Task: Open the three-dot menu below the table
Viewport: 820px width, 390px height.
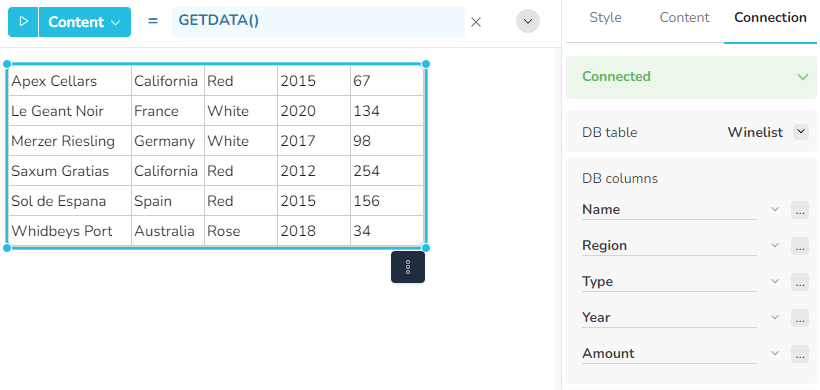Action: tap(408, 267)
